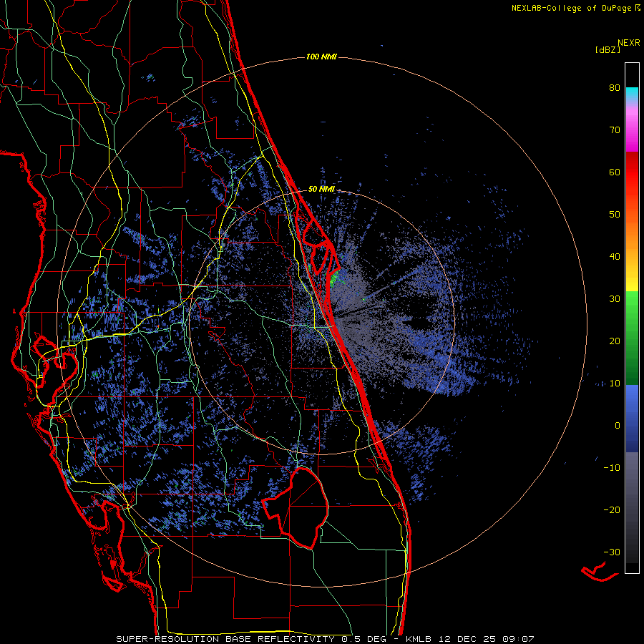Viewport: 644px width, 644px height.
Task: Click the NEXR label above the scale
Action: click(x=629, y=43)
